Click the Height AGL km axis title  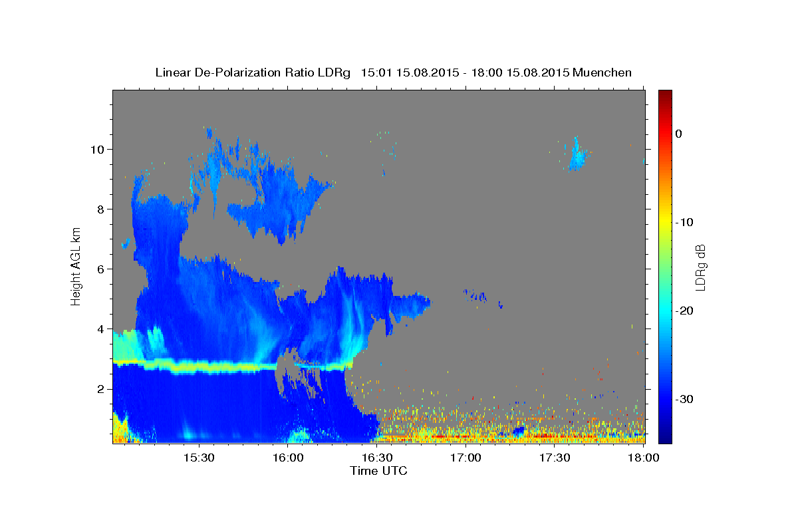coord(76,266)
